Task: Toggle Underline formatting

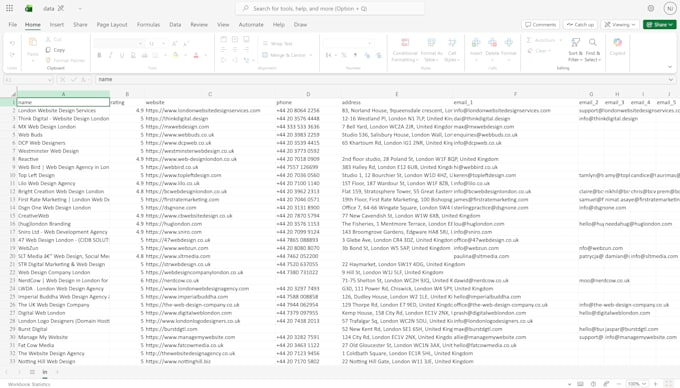Action: tap(122, 55)
